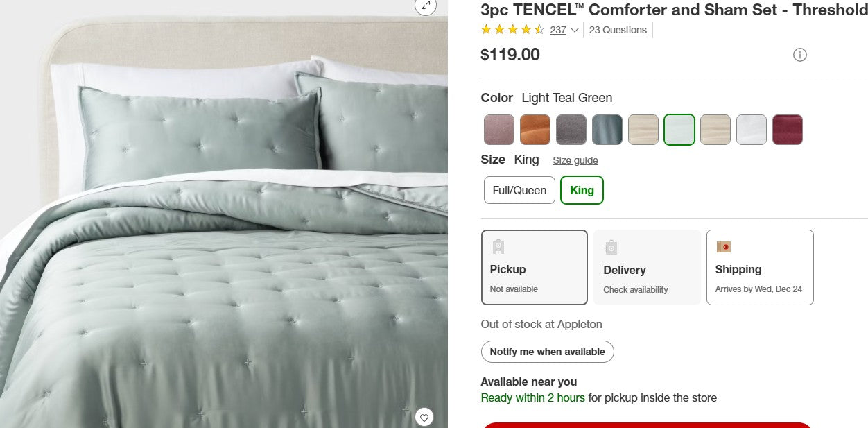Image resolution: width=868 pixels, height=428 pixels.
Task: Select the Full/Queen size option
Action: [x=519, y=189]
